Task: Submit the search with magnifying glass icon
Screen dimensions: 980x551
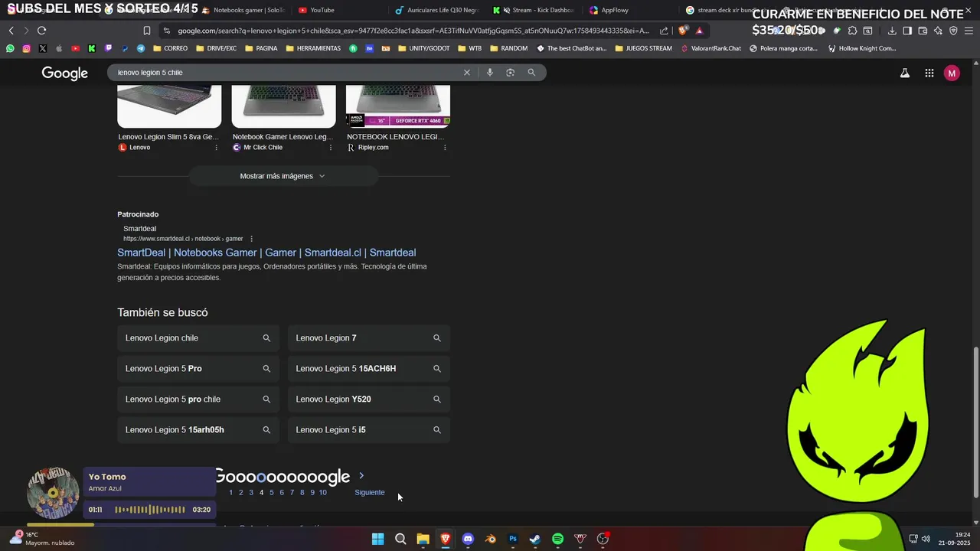Action: pos(531,72)
